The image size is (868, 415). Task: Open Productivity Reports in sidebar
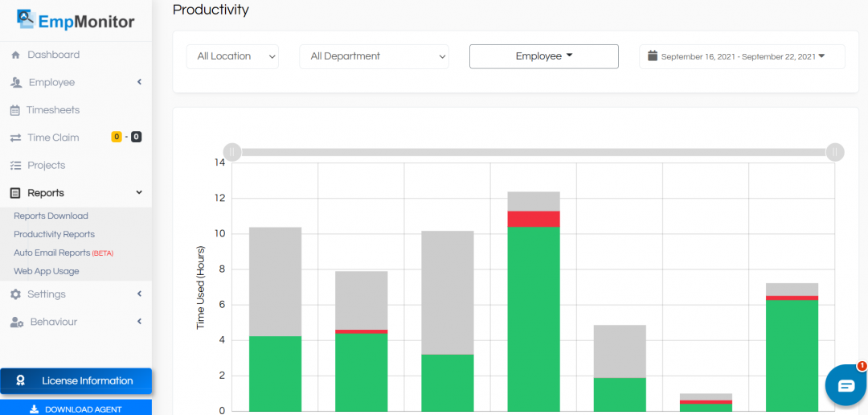click(x=54, y=234)
